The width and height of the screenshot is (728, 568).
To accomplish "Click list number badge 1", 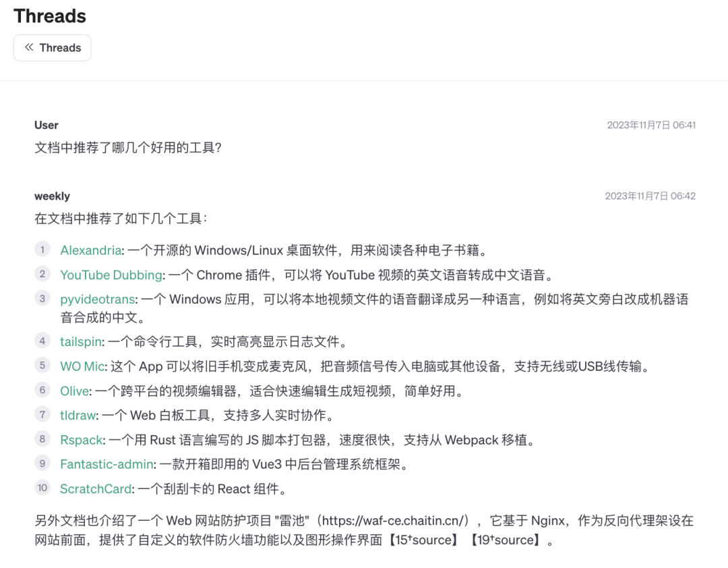I will tap(42, 250).
